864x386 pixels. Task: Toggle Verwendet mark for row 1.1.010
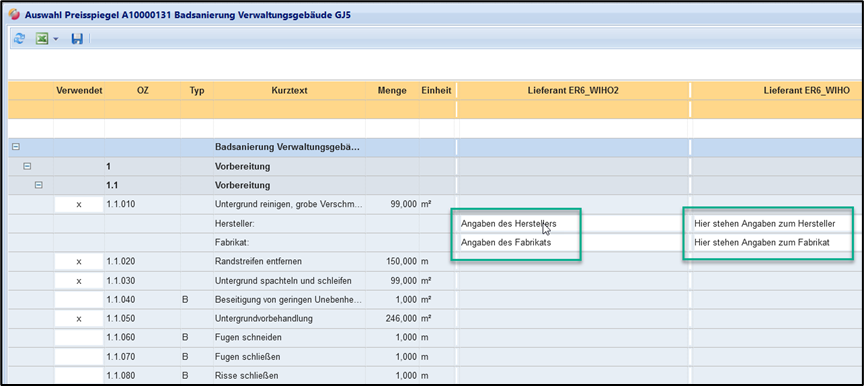tap(79, 204)
